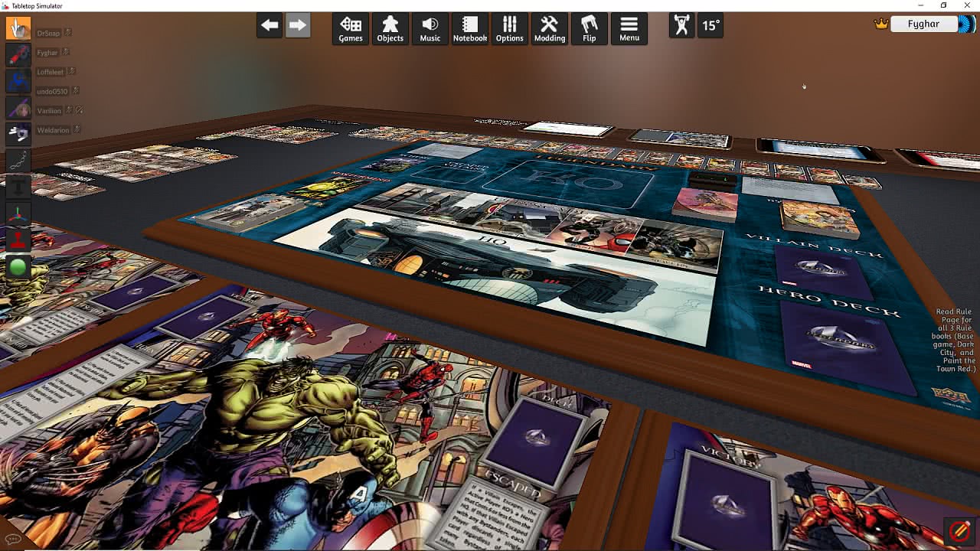Select the Grab hand tool
The width and height of the screenshot is (980, 551).
pyautogui.click(x=18, y=29)
